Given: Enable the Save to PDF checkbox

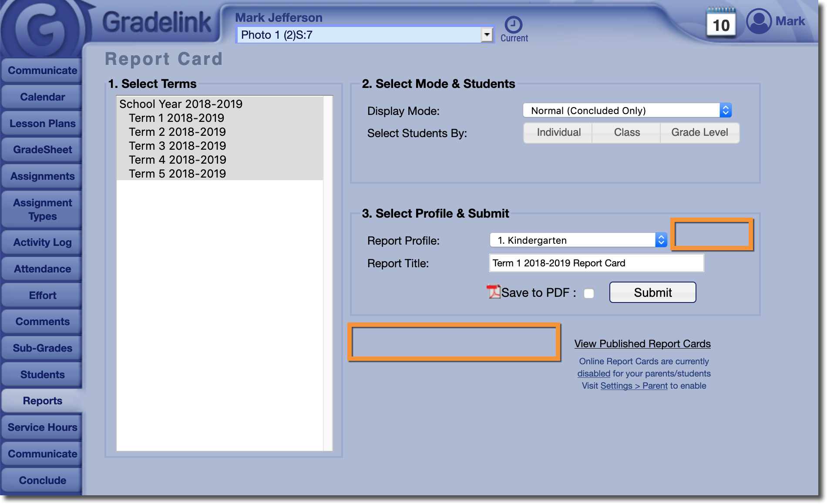Looking at the screenshot, I should (x=589, y=293).
